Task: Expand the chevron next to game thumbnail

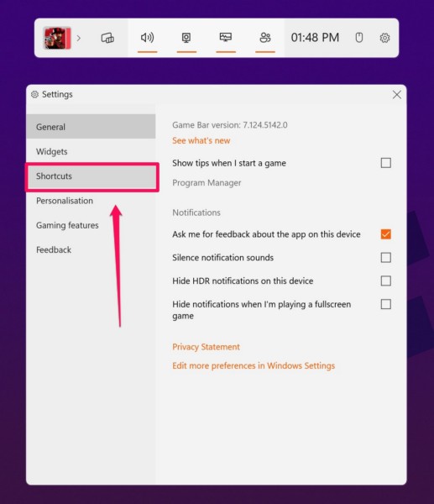Action: click(79, 39)
